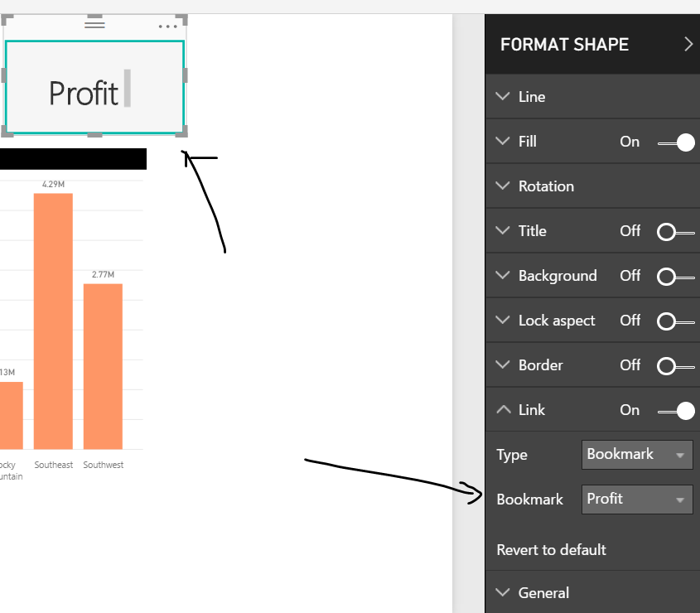Click the black title bar above chart
The height and width of the screenshot is (613, 700).
(73, 159)
